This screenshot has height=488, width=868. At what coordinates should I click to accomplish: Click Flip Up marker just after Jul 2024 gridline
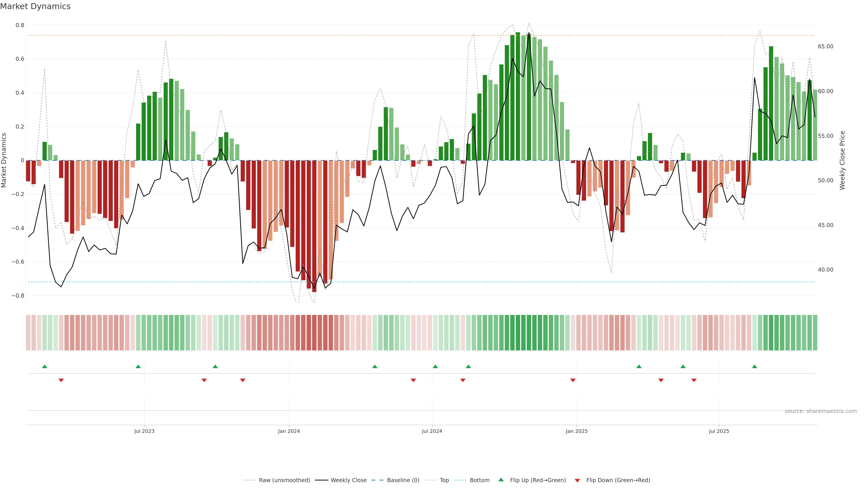(x=435, y=366)
